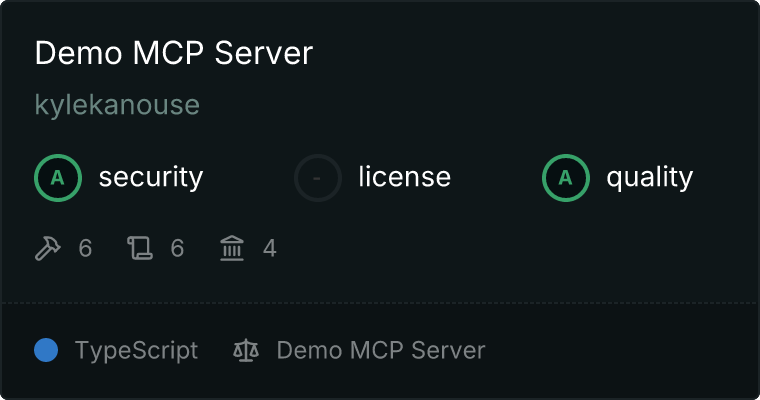760x400 pixels.
Task: Click the count 6 beside the hammer icon
Action: point(85,248)
